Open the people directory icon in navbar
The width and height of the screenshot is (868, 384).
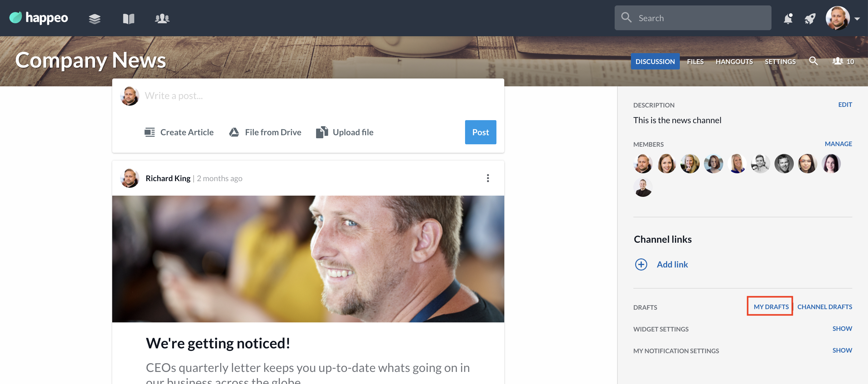click(162, 18)
